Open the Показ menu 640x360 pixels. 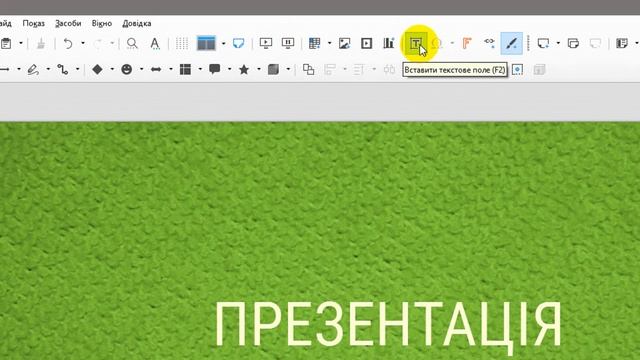(33, 23)
